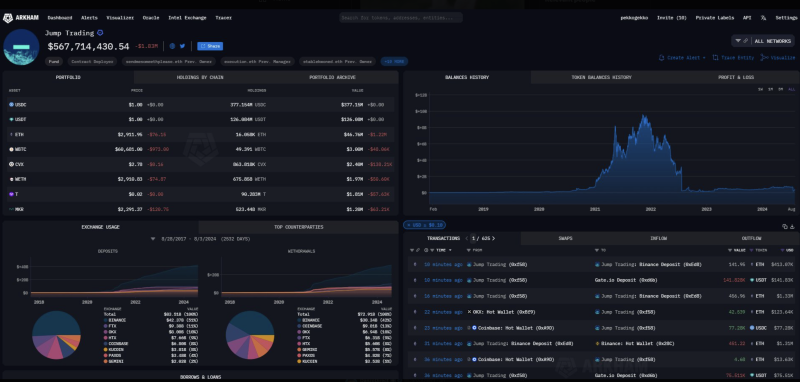Click the USDT token icon in portfolio
Image resolution: width=800 pixels, height=382 pixels.
tap(11, 119)
